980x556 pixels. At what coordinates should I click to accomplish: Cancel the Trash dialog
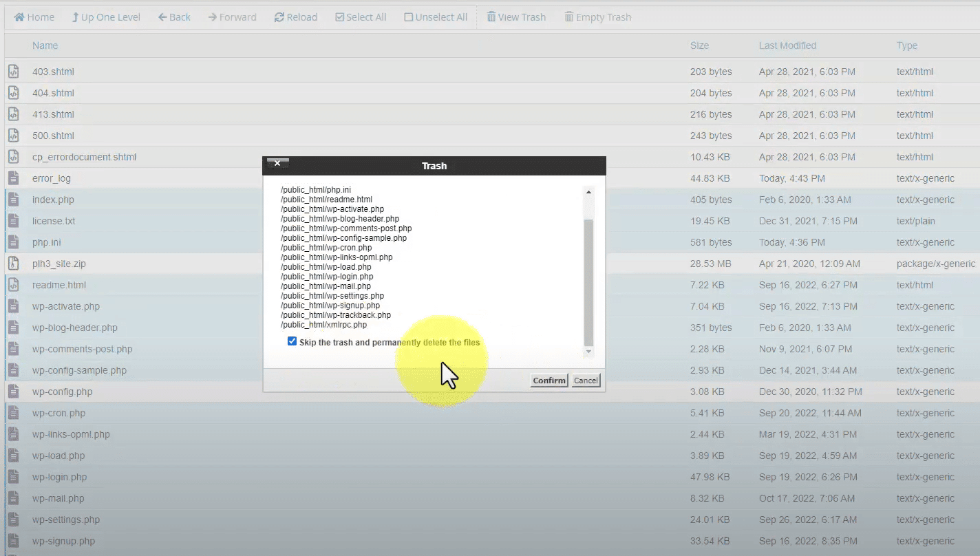pyautogui.click(x=586, y=381)
